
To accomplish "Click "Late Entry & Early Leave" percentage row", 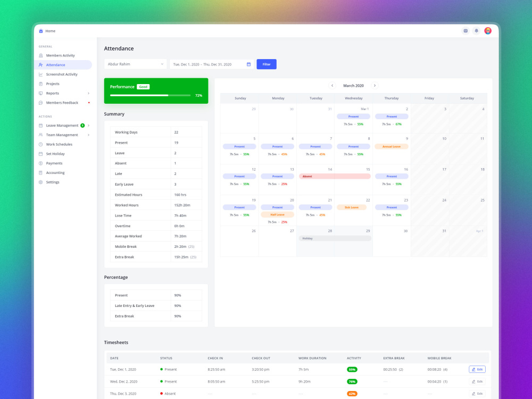I will [x=156, y=306].
